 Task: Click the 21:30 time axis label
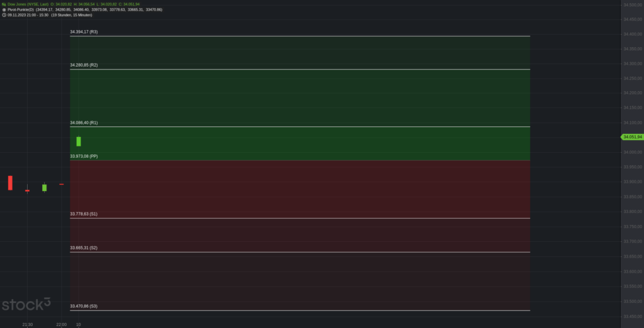(28, 325)
